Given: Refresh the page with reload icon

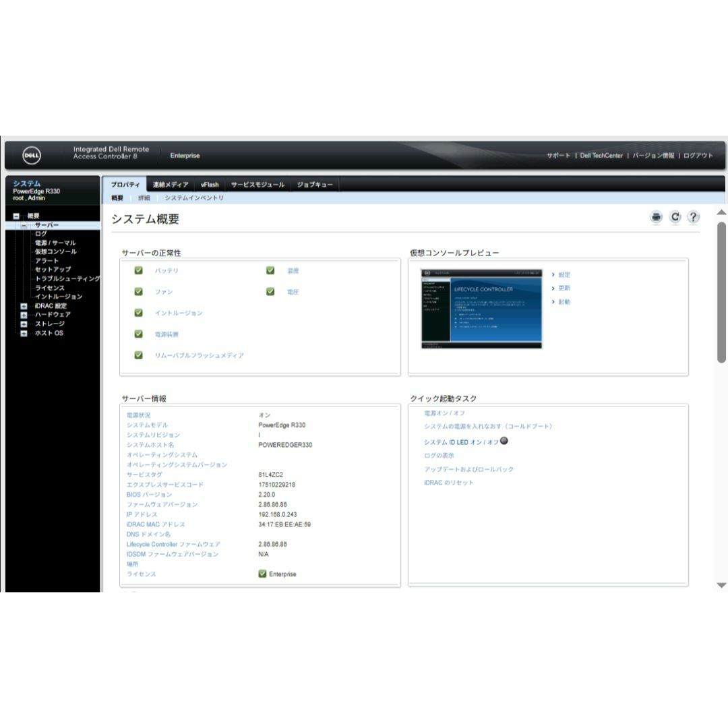Looking at the screenshot, I should 675,217.
